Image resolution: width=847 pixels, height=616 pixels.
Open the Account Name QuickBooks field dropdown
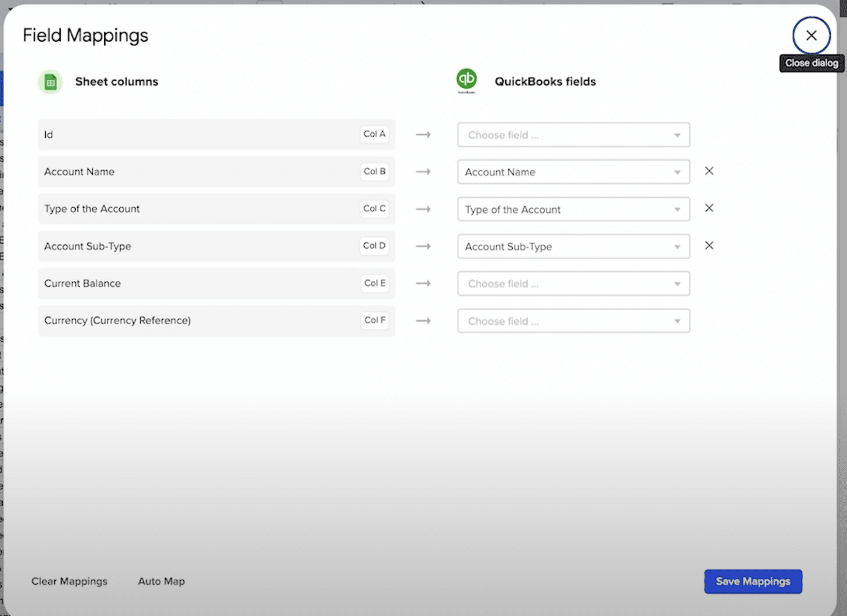click(x=573, y=172)
